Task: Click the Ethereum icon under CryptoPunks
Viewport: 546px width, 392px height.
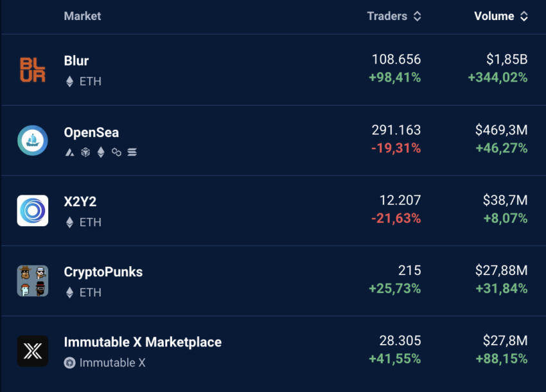Action: click(x=69, y=292)
